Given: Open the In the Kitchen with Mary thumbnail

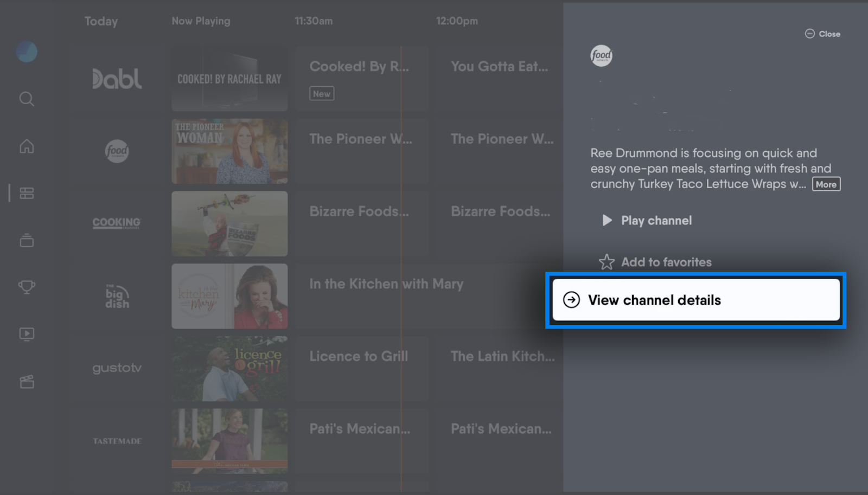Looking at the screenshot, I should (229, 296).
